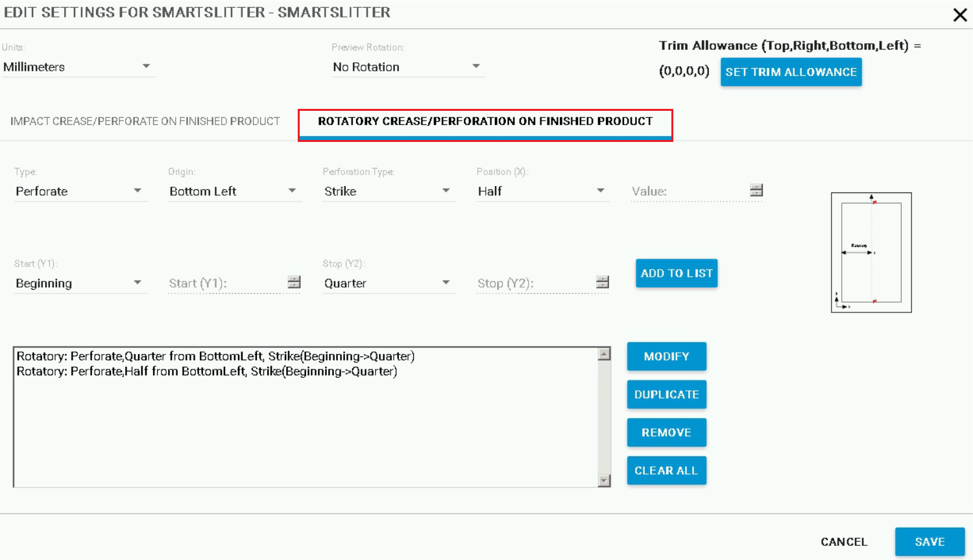Click the sheet preview diagram thumbnail
This screenshot has width=973, height=560.
(x=871, y=252)
